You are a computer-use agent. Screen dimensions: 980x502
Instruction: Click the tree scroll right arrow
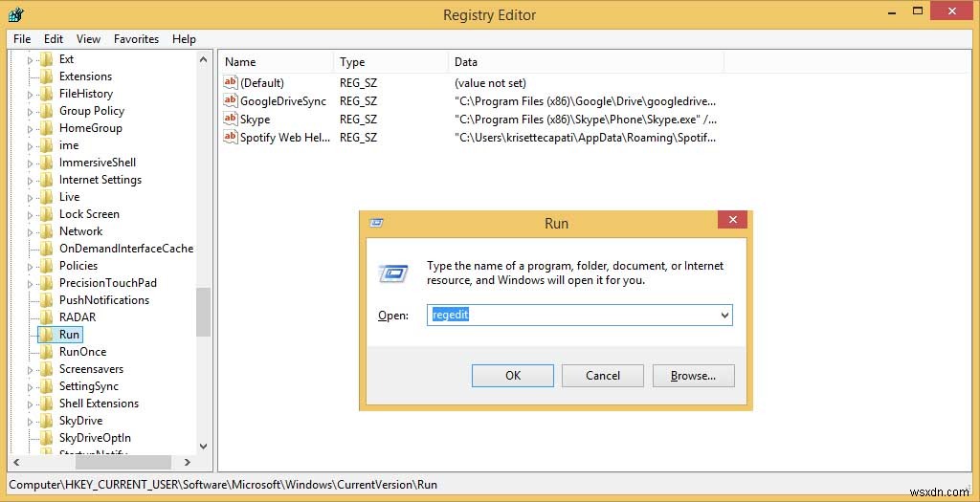click(188, 463)
